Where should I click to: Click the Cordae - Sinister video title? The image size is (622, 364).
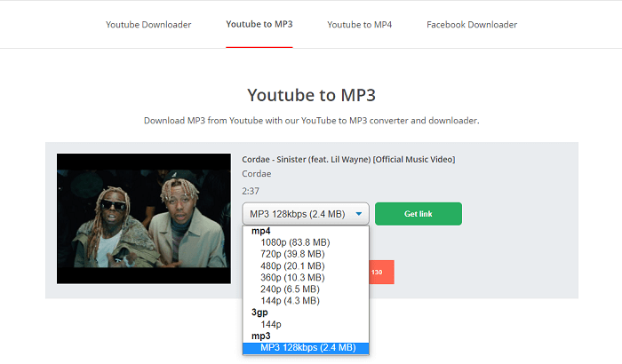pos(348,159)
